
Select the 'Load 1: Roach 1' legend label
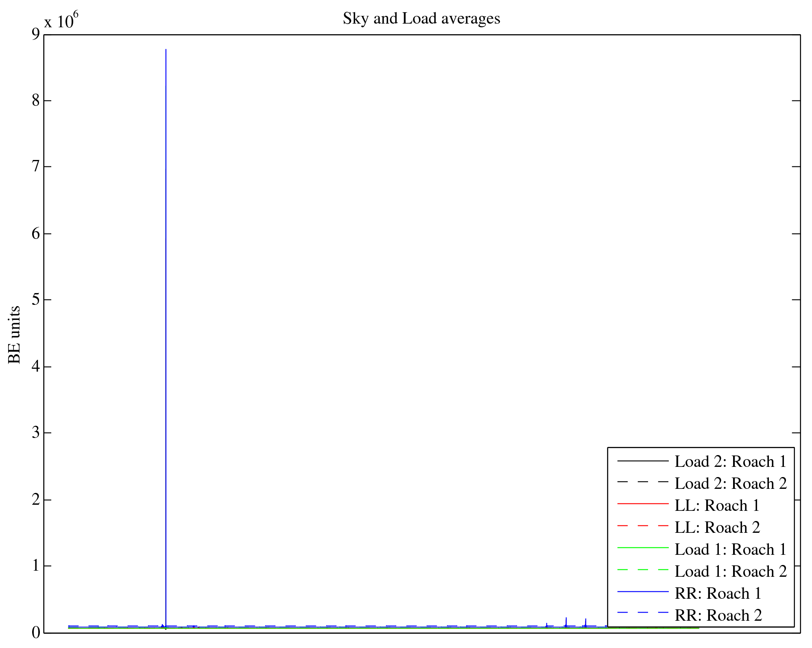click(x=730, y=549)
